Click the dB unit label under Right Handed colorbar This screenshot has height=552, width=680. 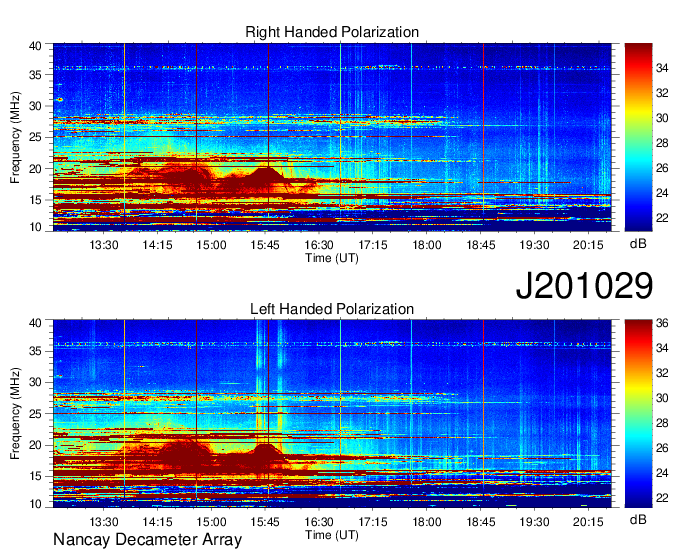(x=638, y=244)
